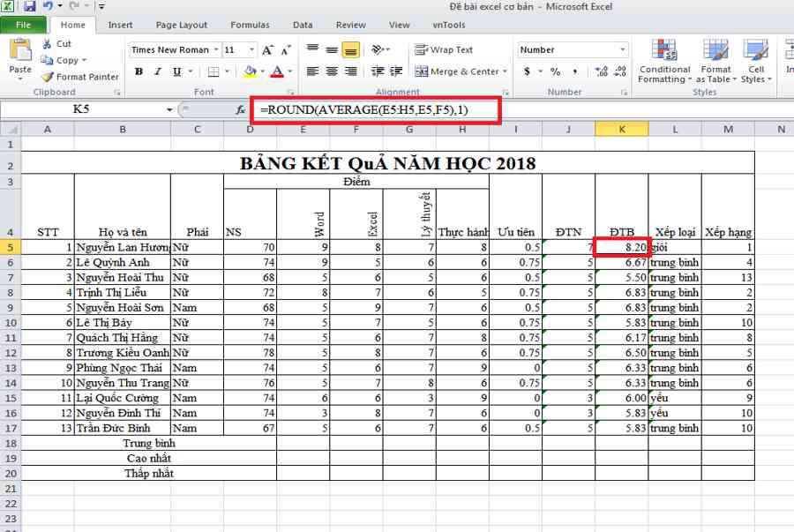Click the Increase Decimal icon

(601, 71)
